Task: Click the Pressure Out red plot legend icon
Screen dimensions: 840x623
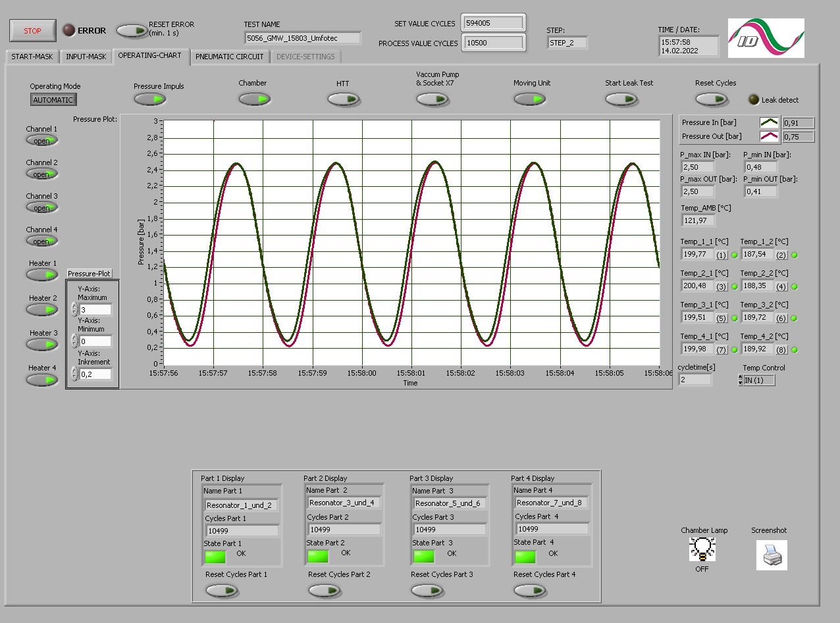Action: pos(770,136)
